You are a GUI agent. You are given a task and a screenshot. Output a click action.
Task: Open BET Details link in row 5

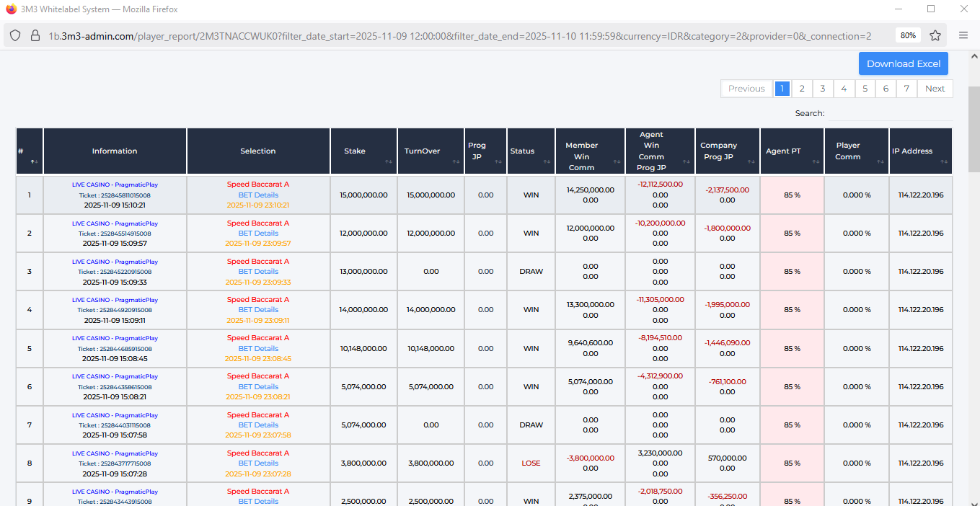(258, 348)
